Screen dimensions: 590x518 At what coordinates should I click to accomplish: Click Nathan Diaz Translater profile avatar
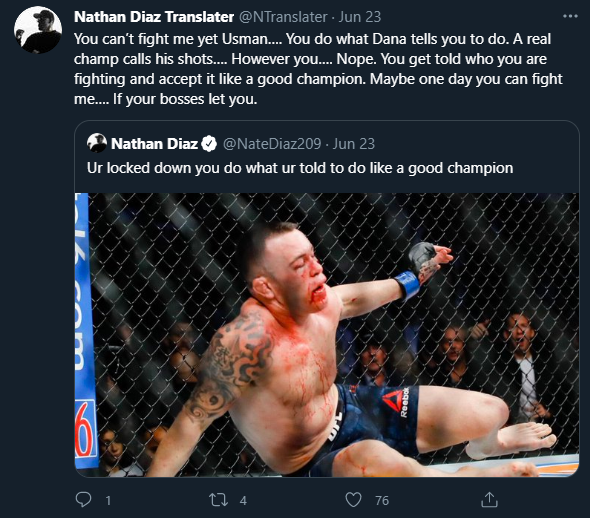point(38,30)
